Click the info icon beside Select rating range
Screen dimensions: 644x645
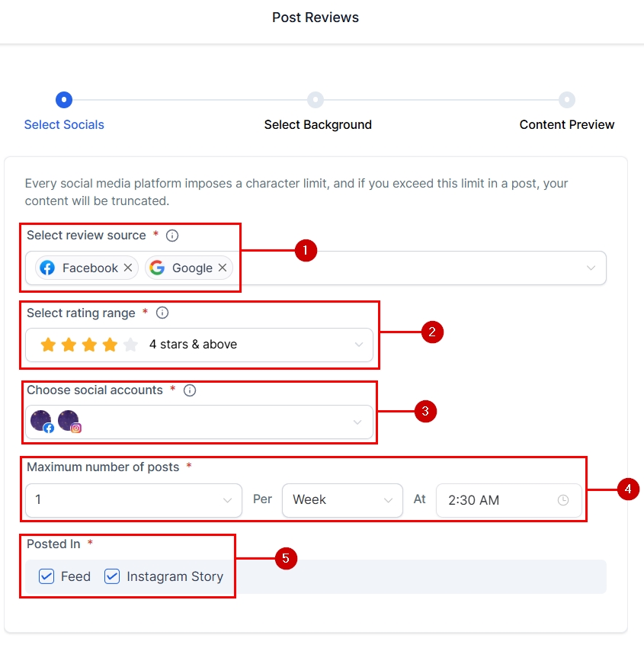tap(162, 313)
